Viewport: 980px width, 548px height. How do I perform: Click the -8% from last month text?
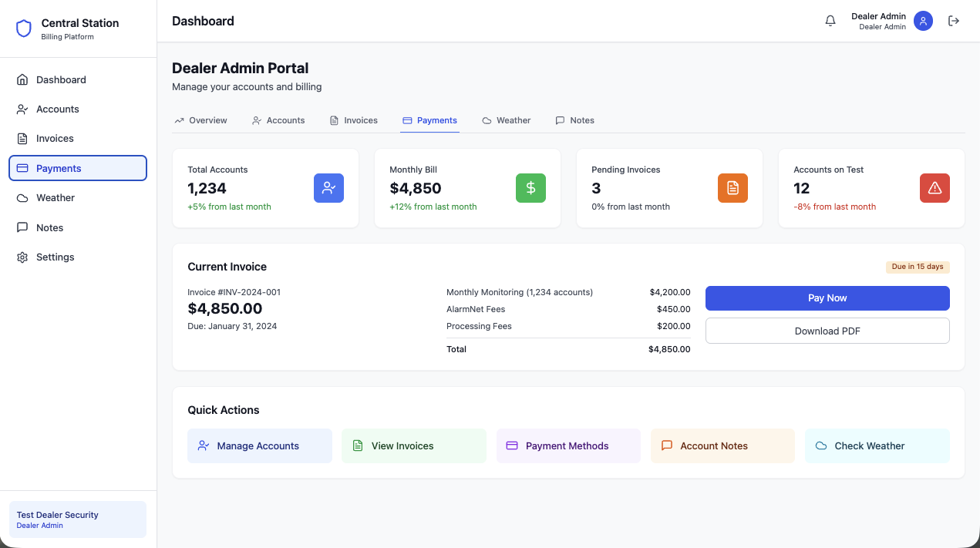point(835,207)
